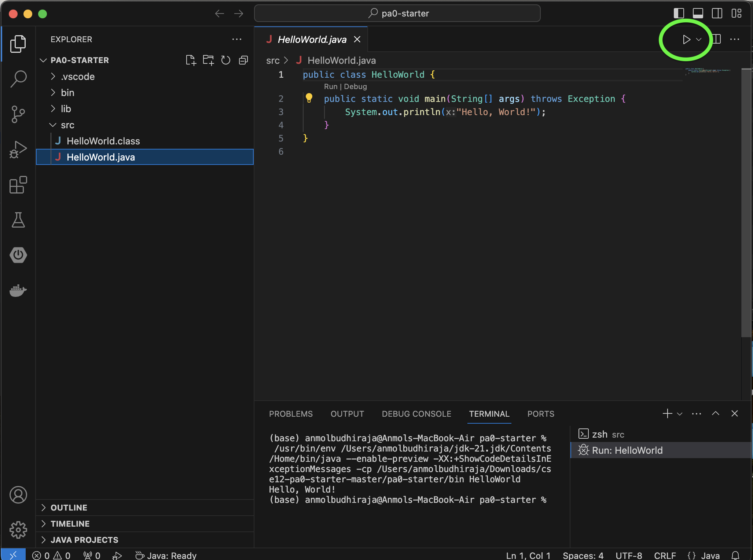Expand the OUTLINE section
The image size is (753, 560).
[144, 508]
